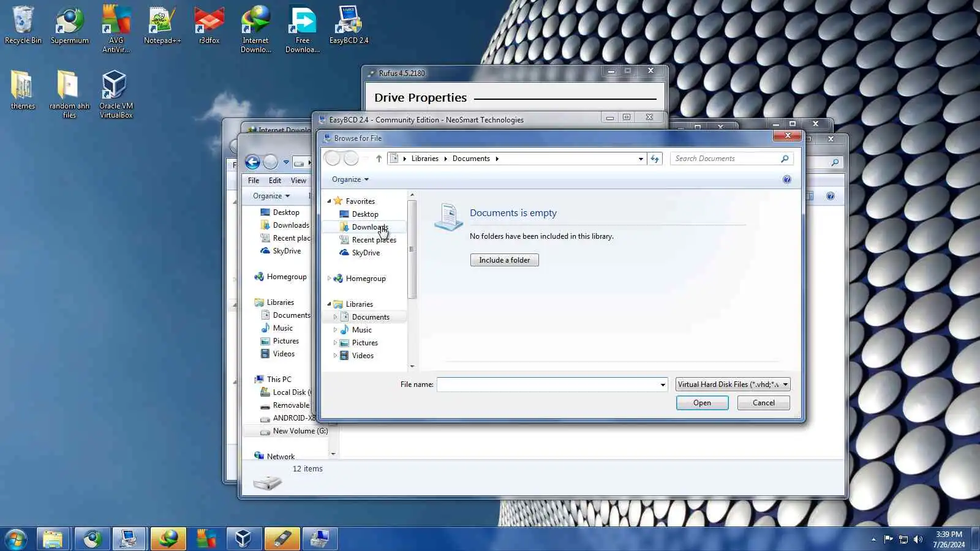The image size is (980, 551).
Task: Open the Notepad++ desktop shortcut
Action: [x=162, y=25]
